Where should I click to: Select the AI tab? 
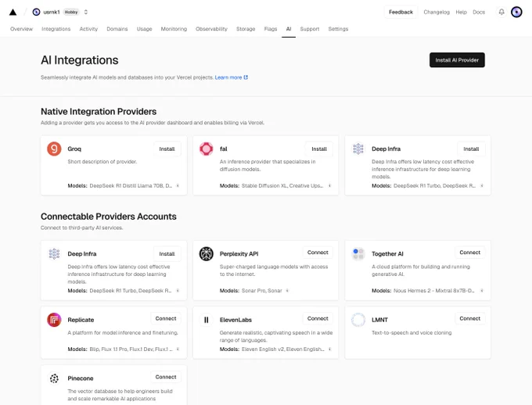tap(289, 29)
